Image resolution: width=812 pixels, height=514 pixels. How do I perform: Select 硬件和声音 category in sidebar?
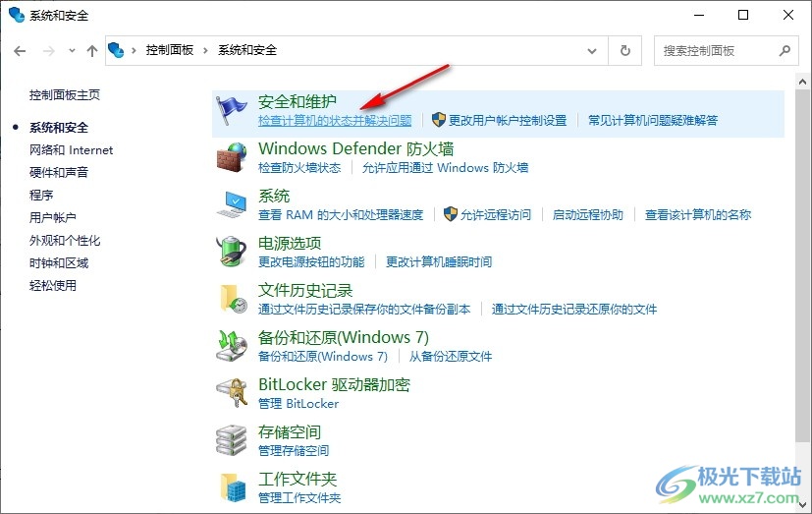point(59,173)
